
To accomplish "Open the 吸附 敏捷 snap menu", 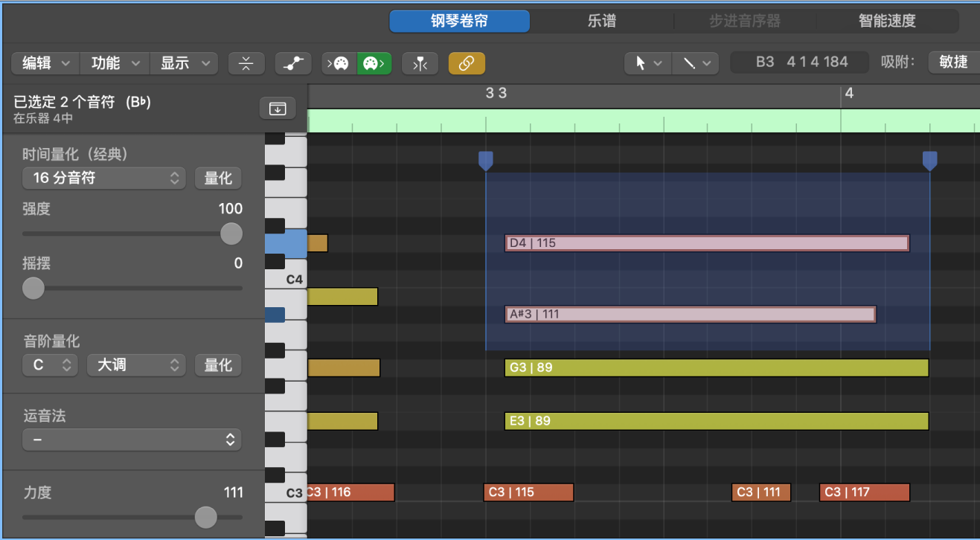I will (x=954, y=62).
